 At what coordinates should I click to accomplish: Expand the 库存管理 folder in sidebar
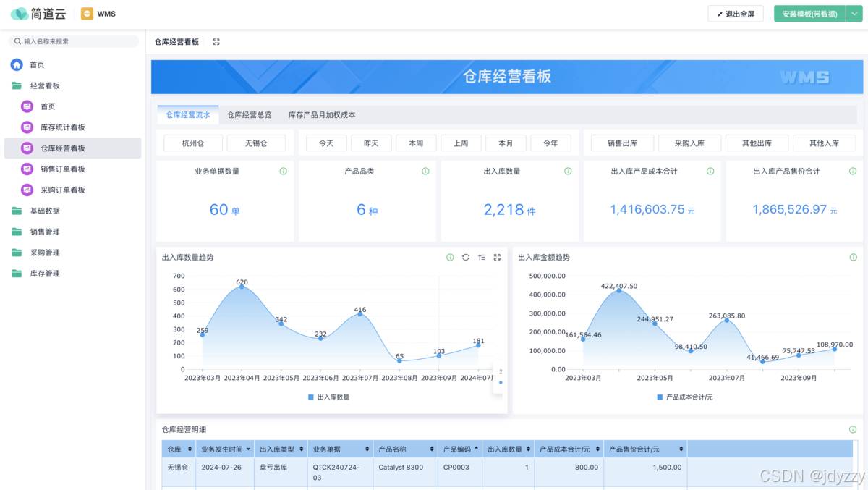click(x=45, y=274)
